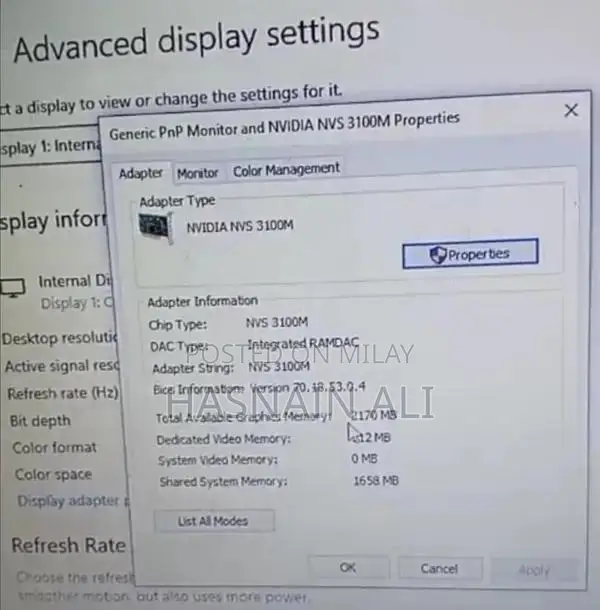Open the Display adapter properties link in settings
600x610 pixels.
[73, 501]
